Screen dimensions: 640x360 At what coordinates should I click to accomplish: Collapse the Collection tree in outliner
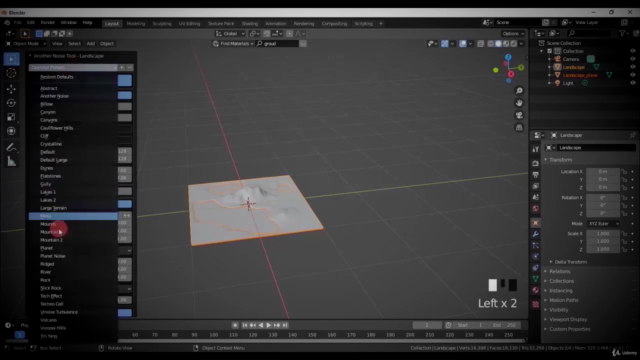(542, 51)
